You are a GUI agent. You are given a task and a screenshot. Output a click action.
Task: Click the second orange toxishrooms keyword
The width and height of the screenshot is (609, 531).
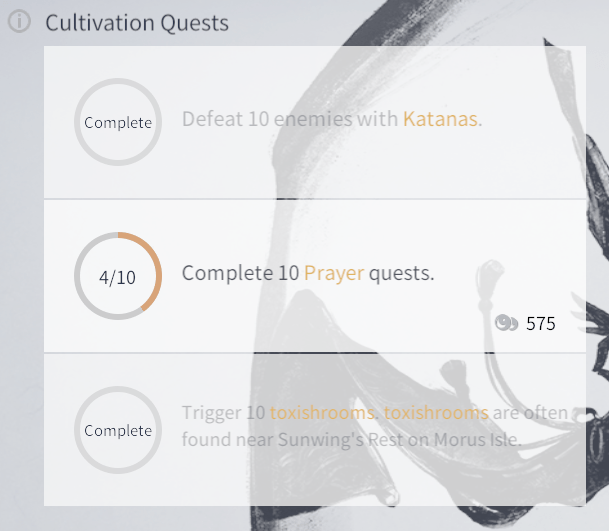click(x=436, y=413)
